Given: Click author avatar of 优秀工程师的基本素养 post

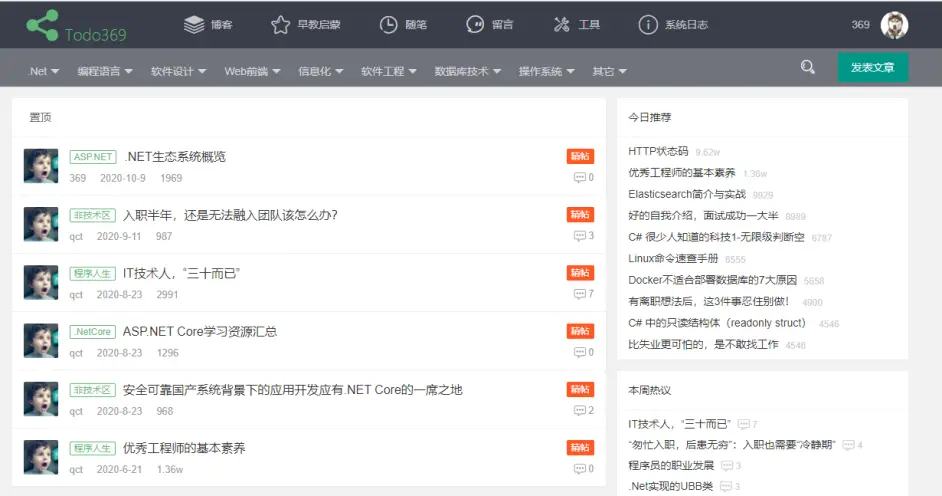Looking at the screenshot, I should [x=41, y=457].
